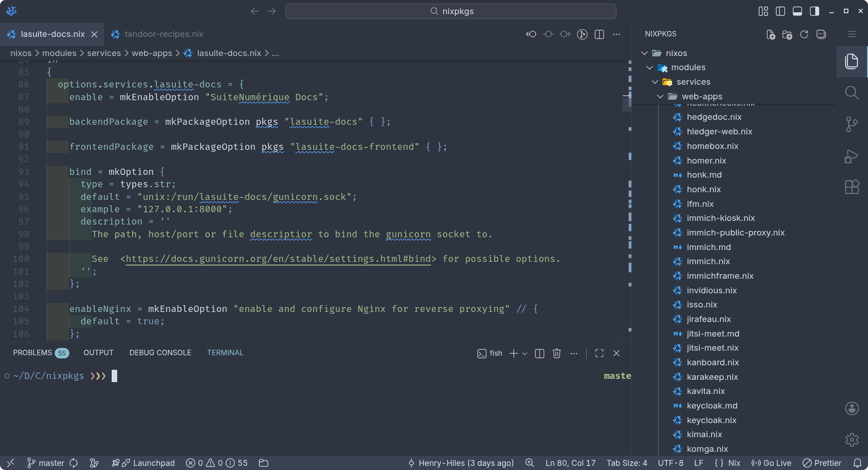The height and width of the screenshot is (470, 868).
Task: Collapse all folders in the explorer
Action: (x=821, y=34)
